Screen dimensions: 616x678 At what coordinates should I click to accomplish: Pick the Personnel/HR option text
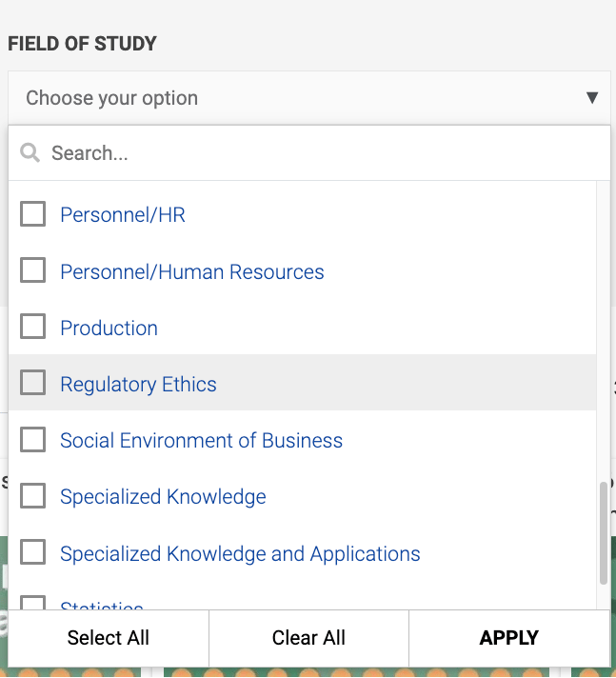122,215
